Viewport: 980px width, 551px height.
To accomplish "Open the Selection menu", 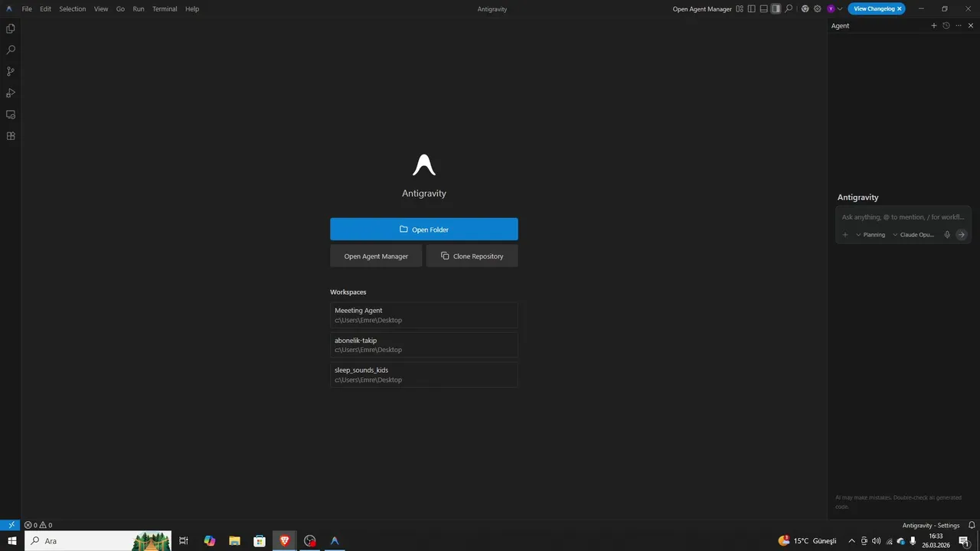I will tap(73, 9).
